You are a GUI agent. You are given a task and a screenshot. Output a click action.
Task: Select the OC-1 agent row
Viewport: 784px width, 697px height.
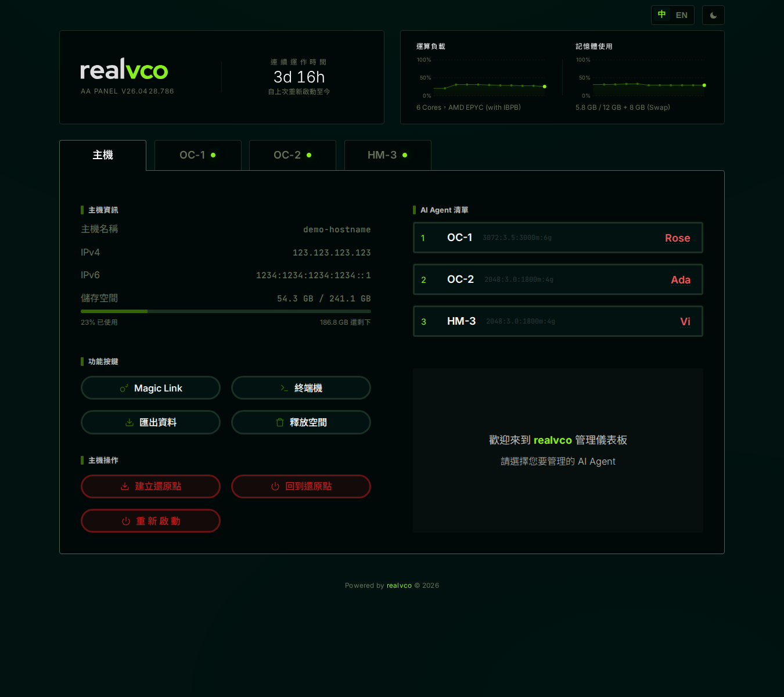(x=558, y=238)
